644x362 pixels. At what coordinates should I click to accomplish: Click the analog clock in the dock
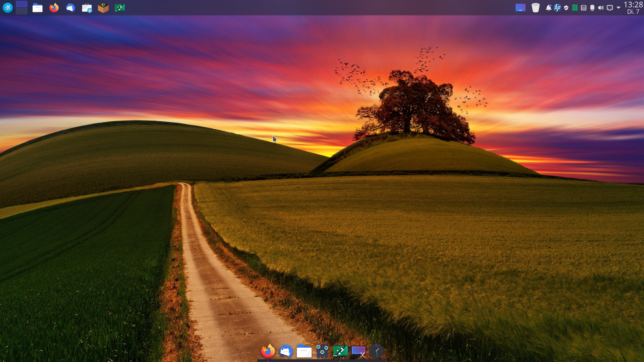pos(377,351)
